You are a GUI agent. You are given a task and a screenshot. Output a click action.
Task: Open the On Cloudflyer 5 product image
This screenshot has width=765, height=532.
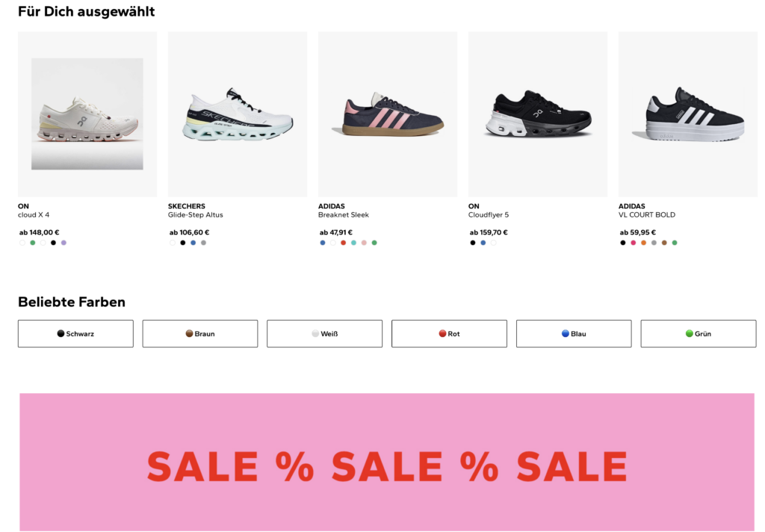538,114
